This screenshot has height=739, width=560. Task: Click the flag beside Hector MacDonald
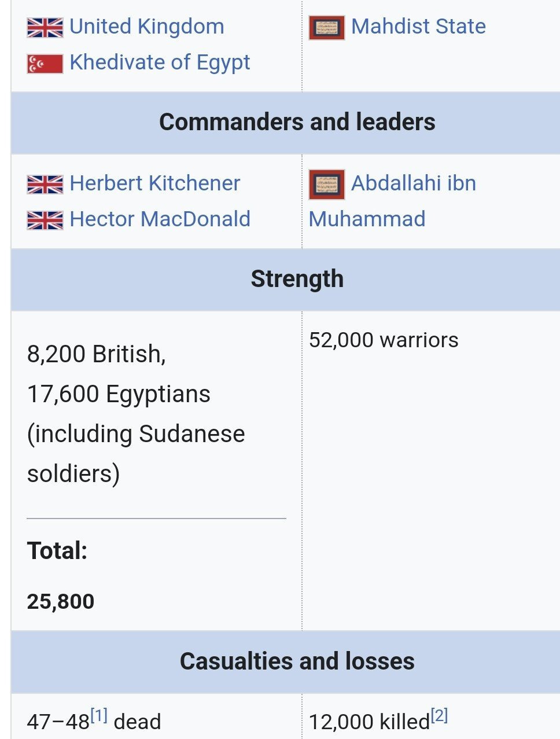click(x=45, y=220)
